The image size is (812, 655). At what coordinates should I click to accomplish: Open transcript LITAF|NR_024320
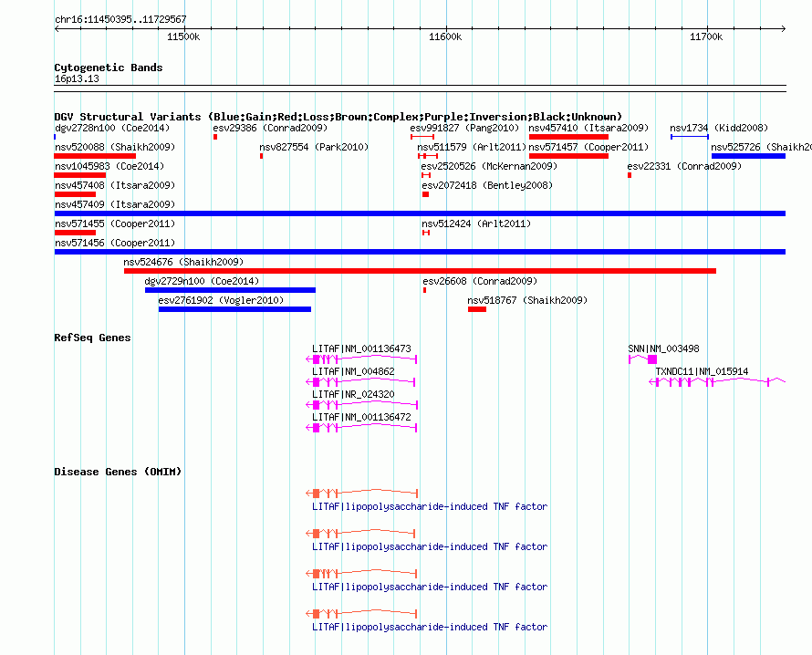353,395
